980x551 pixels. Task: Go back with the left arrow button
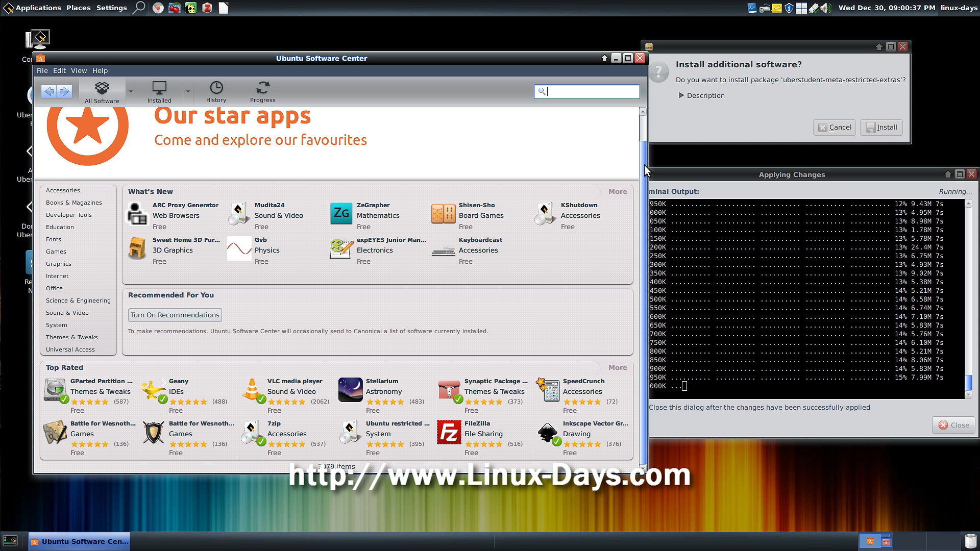click(x=49, y=91)
